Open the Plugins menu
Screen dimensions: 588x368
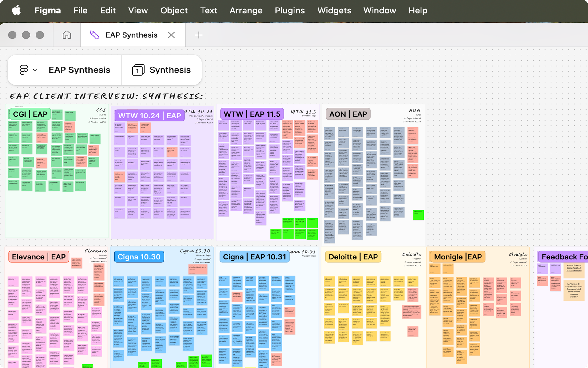coord(290,11)
